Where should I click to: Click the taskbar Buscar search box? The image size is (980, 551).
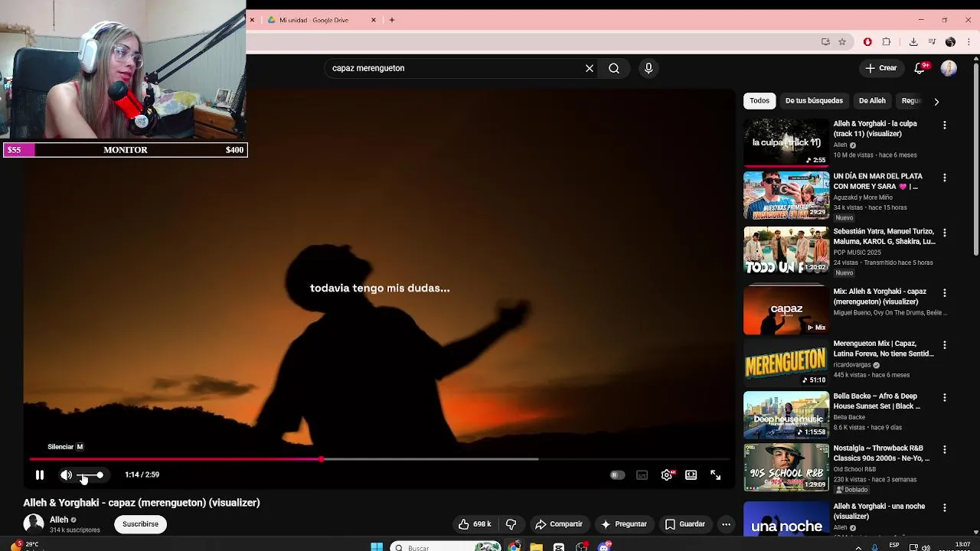[446, 547]
